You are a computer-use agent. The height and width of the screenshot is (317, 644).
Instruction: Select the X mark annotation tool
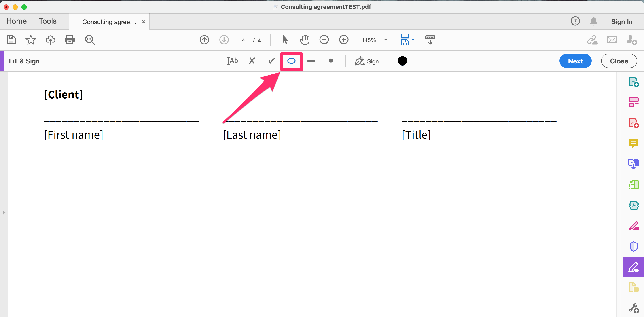252,61
